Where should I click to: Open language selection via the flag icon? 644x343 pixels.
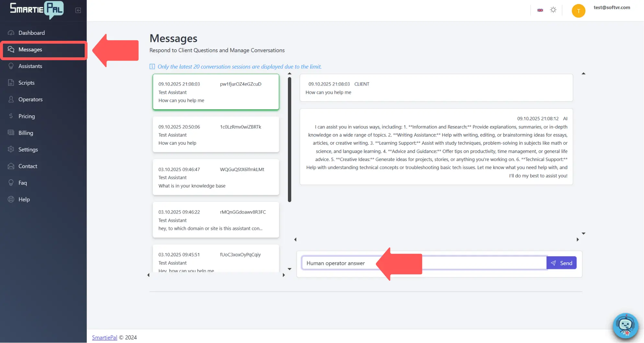(540, 10)
